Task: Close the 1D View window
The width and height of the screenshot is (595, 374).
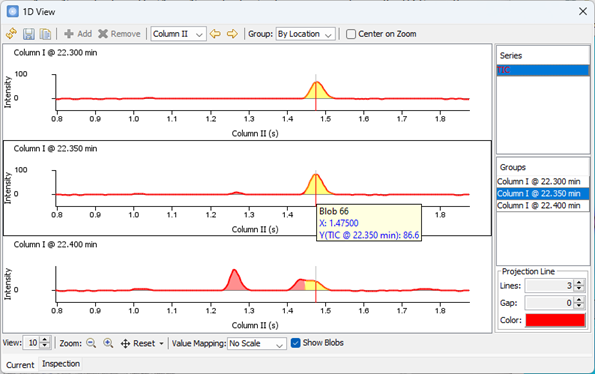Action: coord(583,11)
